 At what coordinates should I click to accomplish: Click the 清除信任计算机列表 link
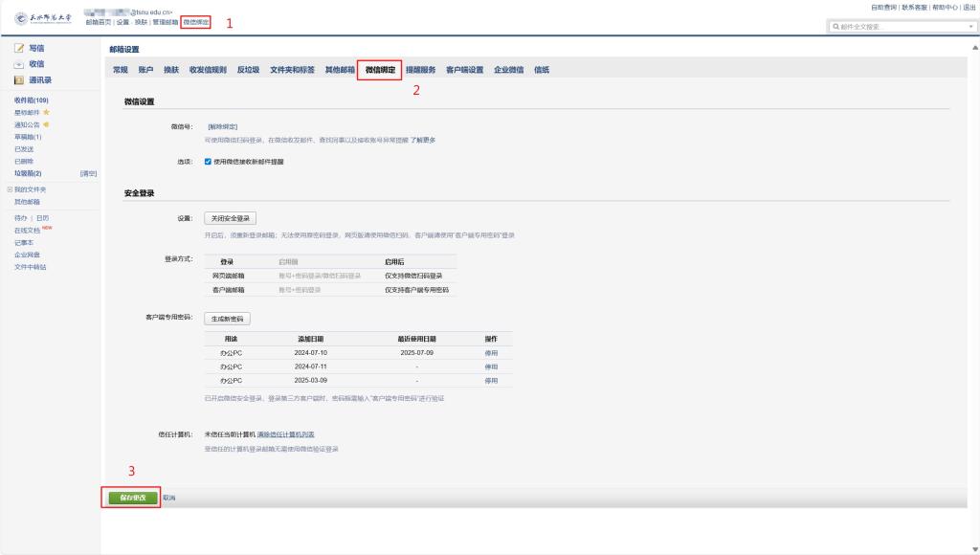285,434
